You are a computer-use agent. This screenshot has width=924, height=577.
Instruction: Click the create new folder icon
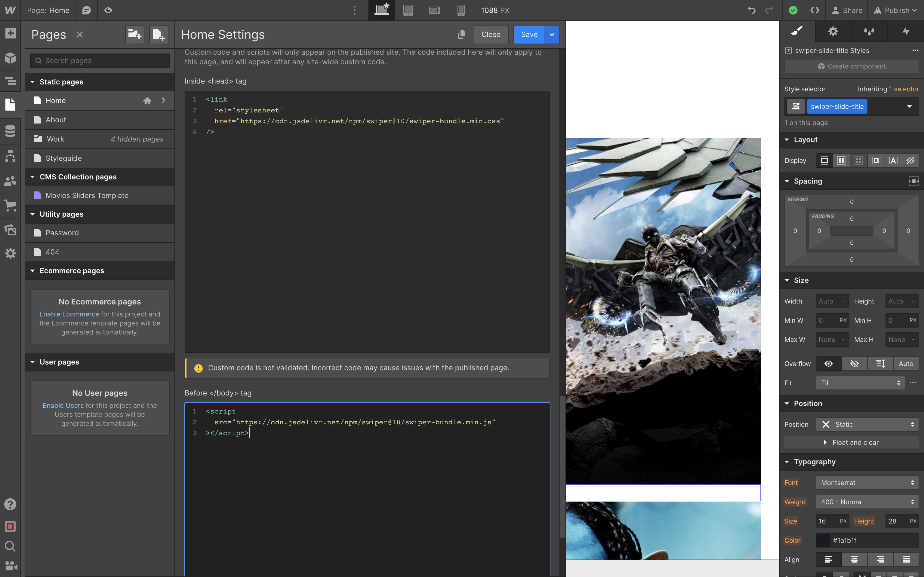pos(134,35)
